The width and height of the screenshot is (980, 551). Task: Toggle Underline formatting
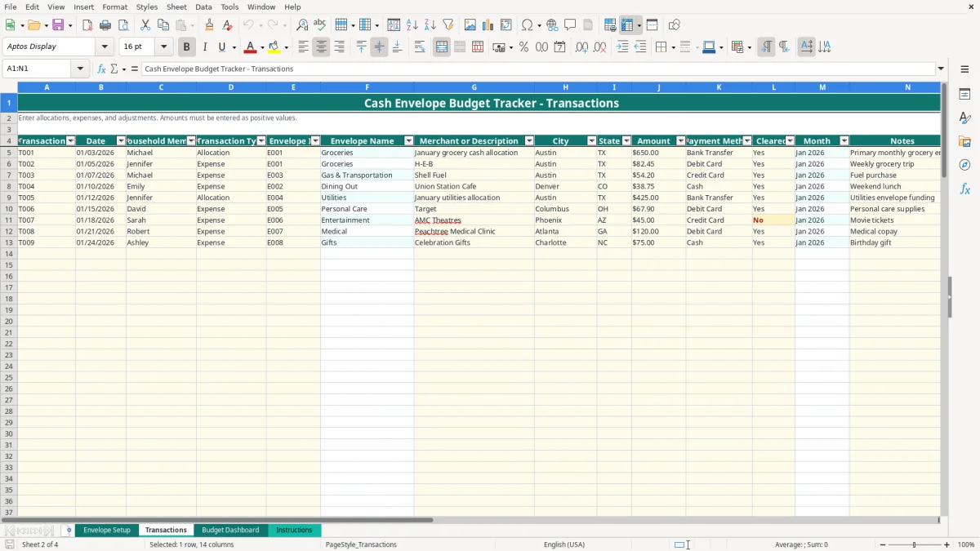click(x=221, y=47)
